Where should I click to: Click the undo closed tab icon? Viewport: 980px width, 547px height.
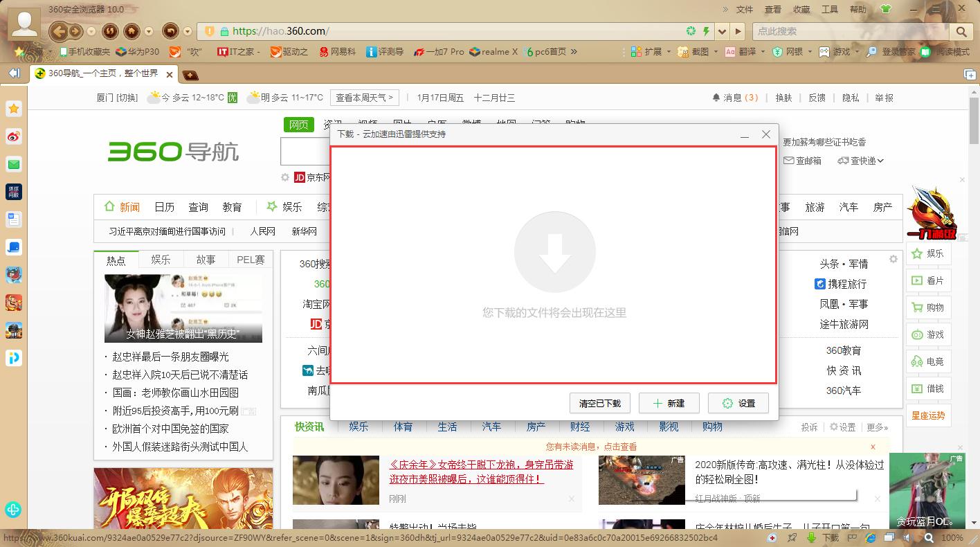[x=170, y=31]
